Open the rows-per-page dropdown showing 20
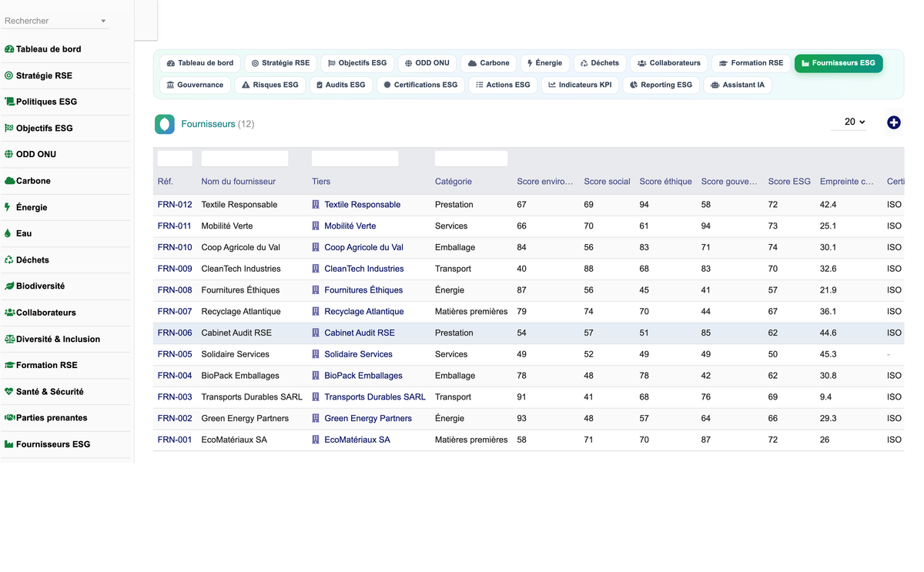 pyautogui.click(x=849, y=122)
